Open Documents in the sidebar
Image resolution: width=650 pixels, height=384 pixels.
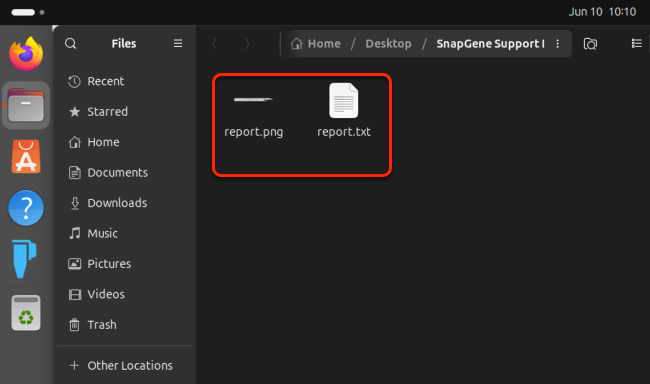click(124, 173)
